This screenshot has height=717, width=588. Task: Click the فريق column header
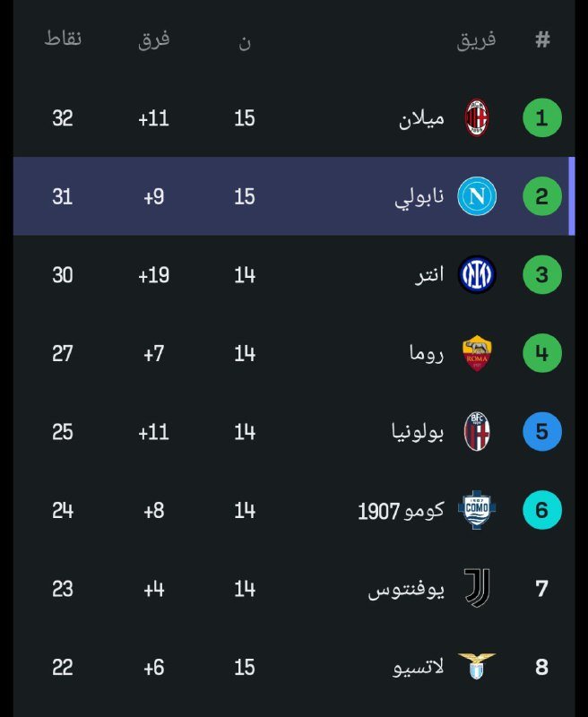477,39
